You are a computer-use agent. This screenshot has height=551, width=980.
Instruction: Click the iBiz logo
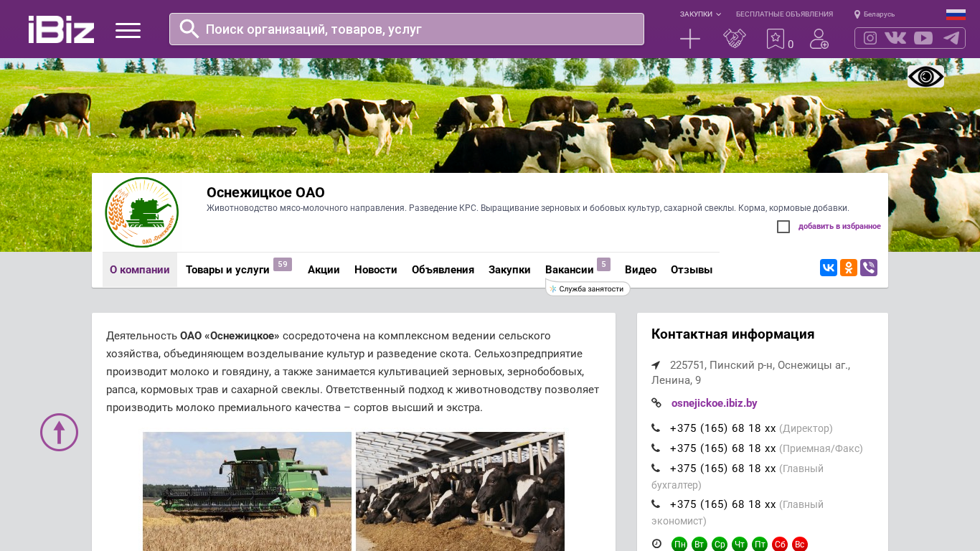coord(61,29)
